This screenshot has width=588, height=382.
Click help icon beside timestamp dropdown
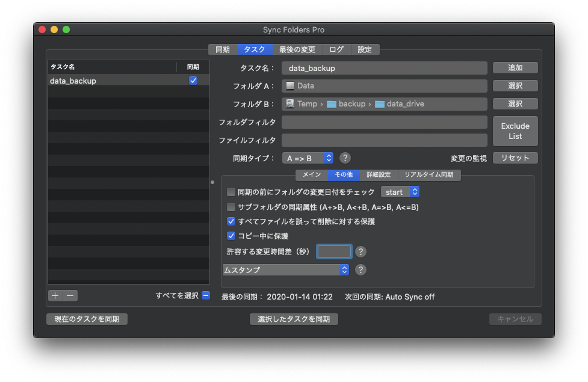pyautogui.click(x=361, y=270)
